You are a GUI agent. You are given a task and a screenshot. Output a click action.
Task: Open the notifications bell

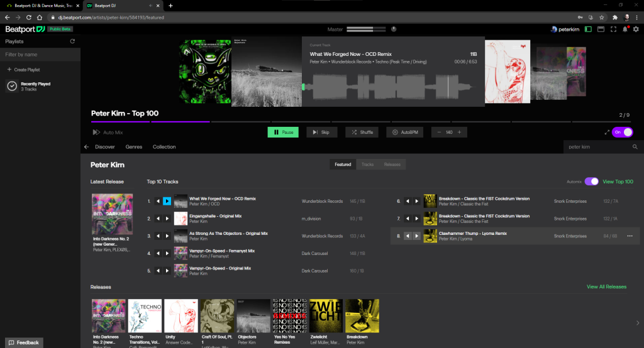pos(625,29)
